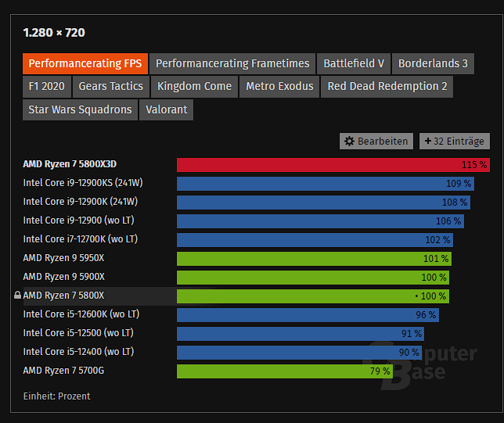504x423 pixels.
Task: Click Intel Core i7-12700K (wo LT) label
Action: click(x=81, y=239)
